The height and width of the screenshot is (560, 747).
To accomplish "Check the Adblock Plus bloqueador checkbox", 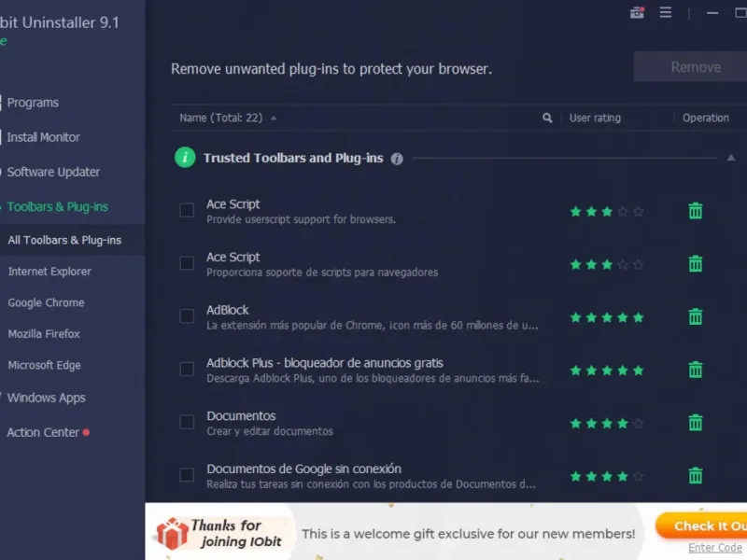I will [x=187, y=369].
